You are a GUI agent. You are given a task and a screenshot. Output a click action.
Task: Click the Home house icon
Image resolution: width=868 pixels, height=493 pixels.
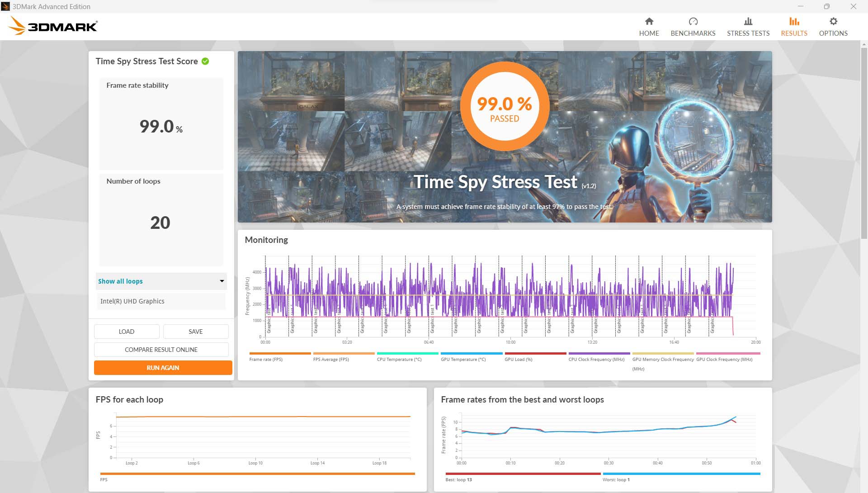[x=649, y=21]
